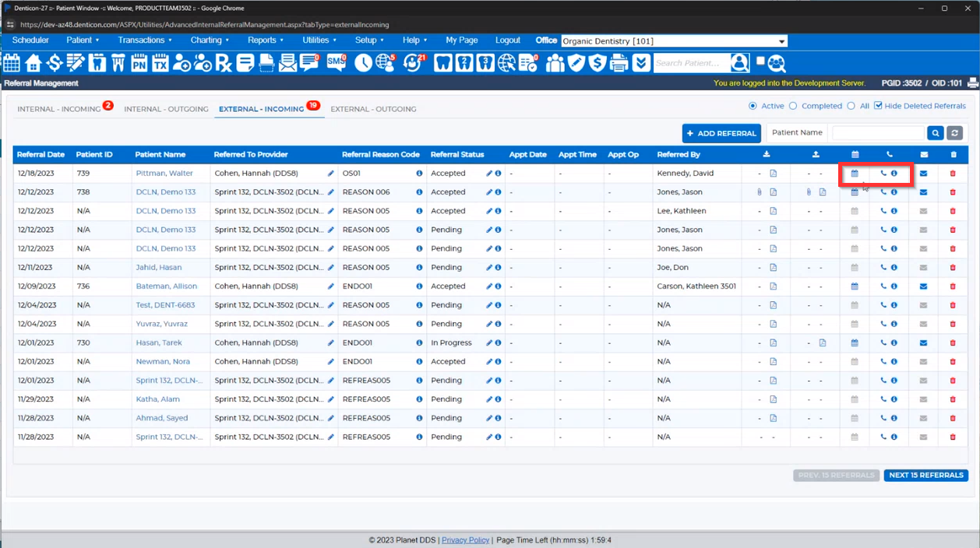Open the Scheduler calendar toolbar icon

point(12,63)
